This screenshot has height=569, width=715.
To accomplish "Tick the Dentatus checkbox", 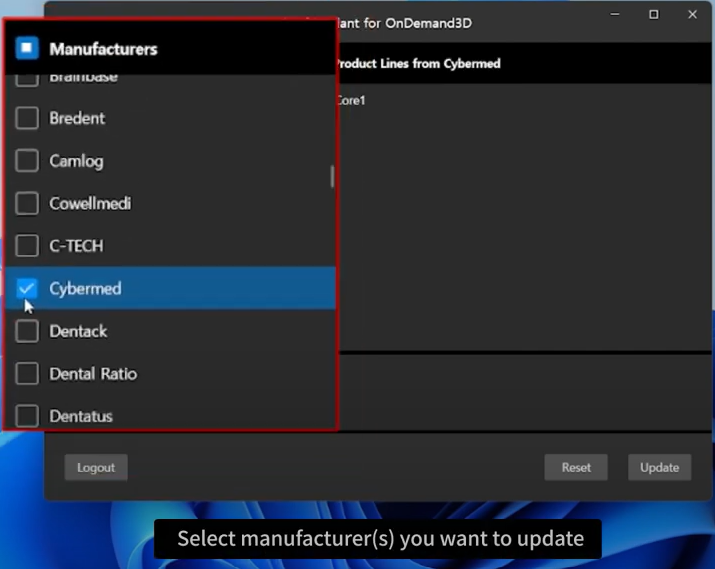I will [x=27, y=416].
